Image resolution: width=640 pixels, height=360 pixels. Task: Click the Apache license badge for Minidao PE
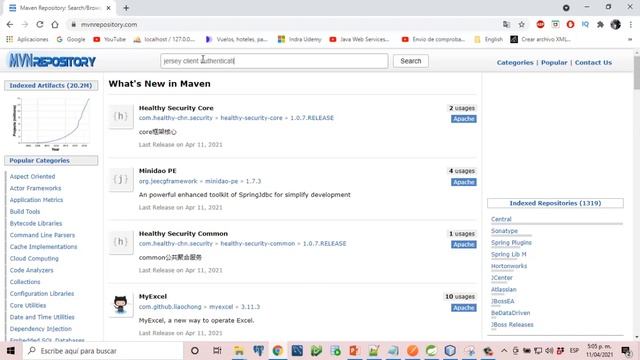(x=464, y=182)
